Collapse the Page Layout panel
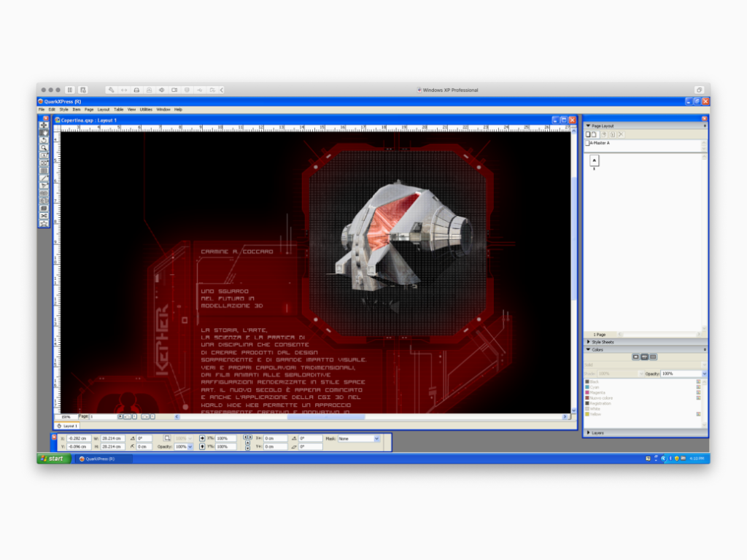This screenshot has height=560, width=747. click(x=588, y=125)
